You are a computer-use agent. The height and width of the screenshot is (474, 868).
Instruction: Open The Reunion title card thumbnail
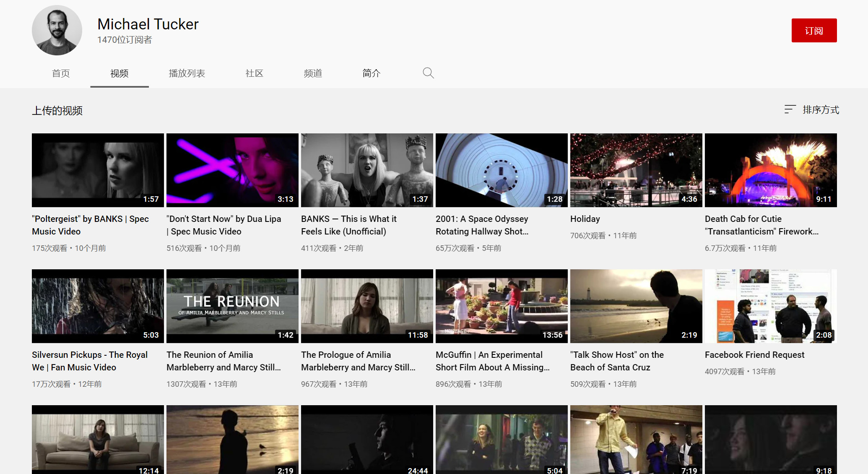click(232, 306)
